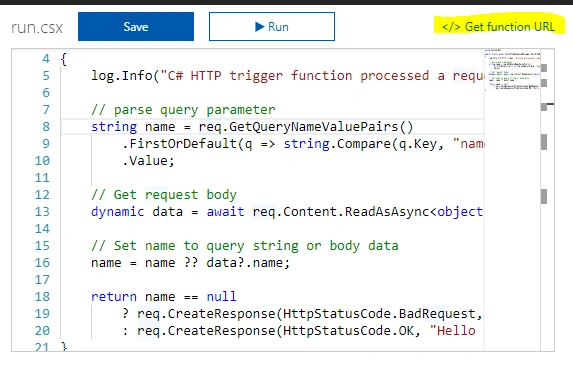Viewport: 573px width, 368px height.
Task: Click the '// Set name to query string or body data' comment
Action: (245, 246)
